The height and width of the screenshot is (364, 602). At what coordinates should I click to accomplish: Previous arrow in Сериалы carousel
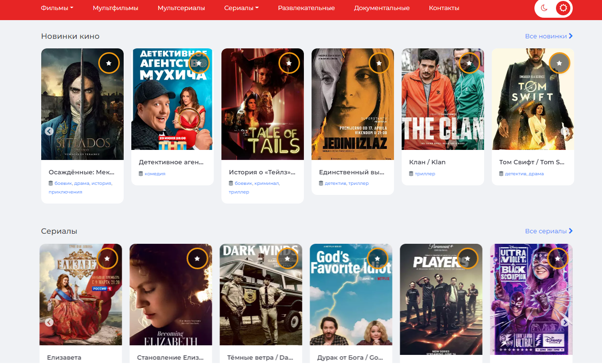49,322
